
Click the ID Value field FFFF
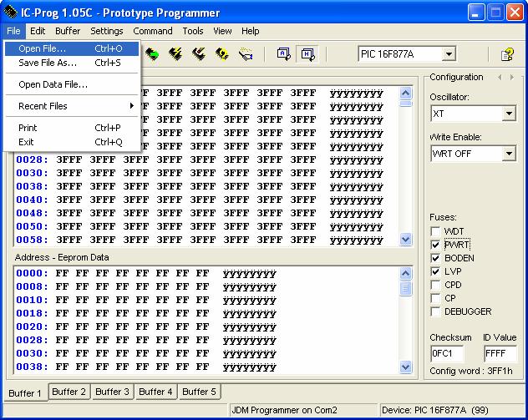[500, 353]
